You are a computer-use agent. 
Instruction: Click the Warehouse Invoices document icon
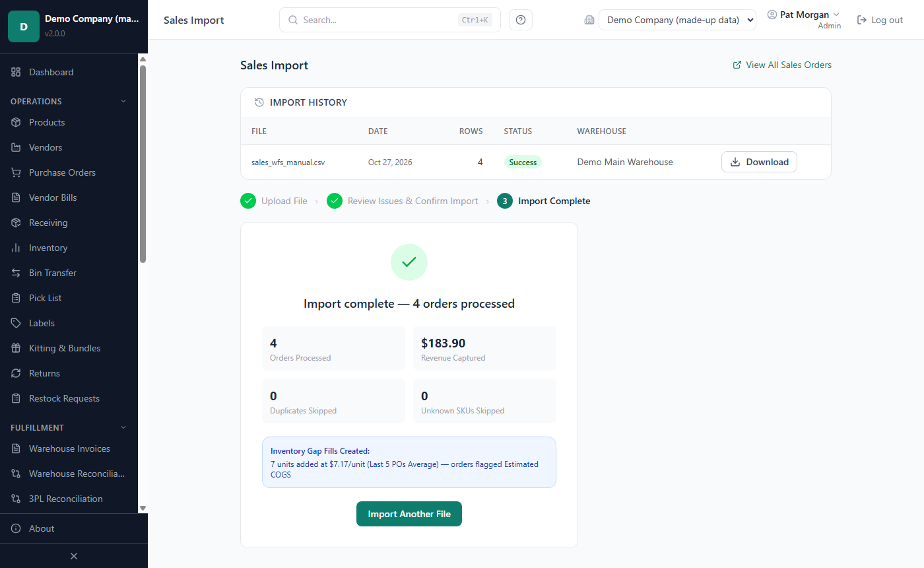tap(16, 448)
